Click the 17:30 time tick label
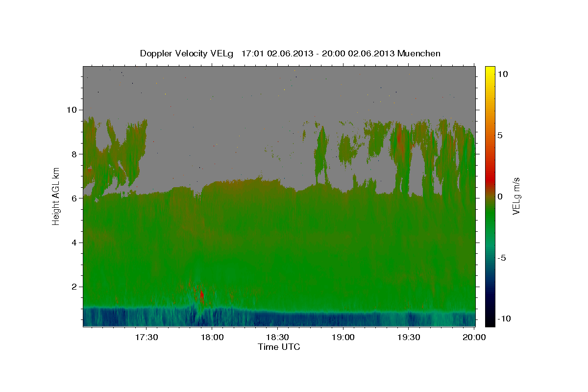Screen dimensions: 588x392 (146, 337)
